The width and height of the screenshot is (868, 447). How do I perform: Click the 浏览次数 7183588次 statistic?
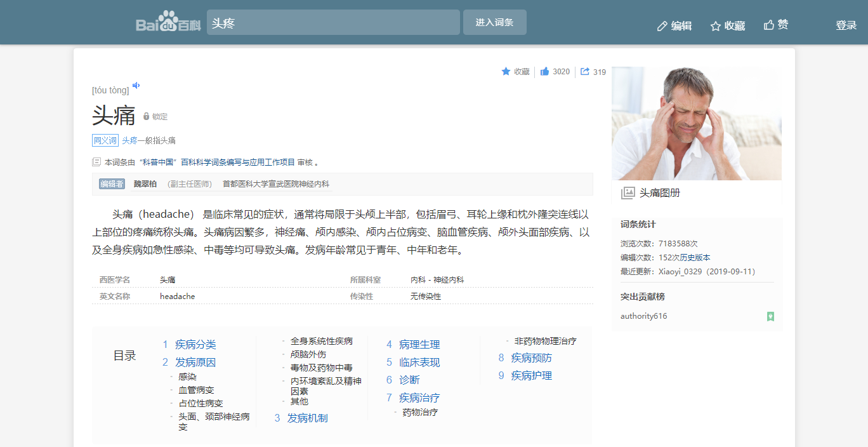click(x=659, y=244)
